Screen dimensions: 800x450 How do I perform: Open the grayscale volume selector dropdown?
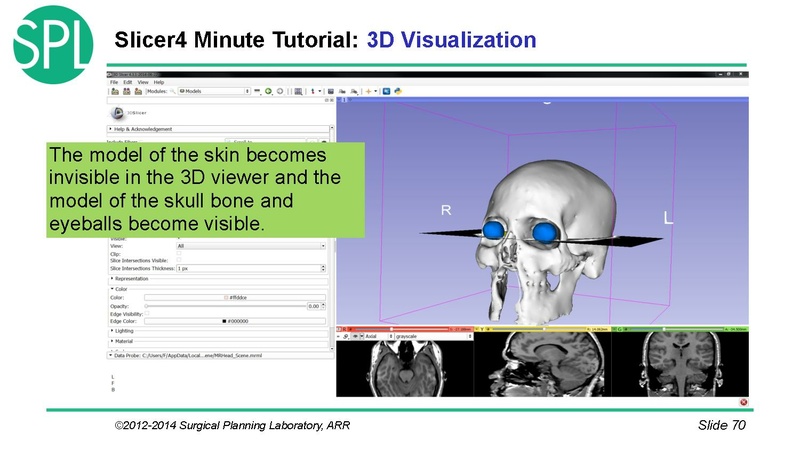(434, 337)
